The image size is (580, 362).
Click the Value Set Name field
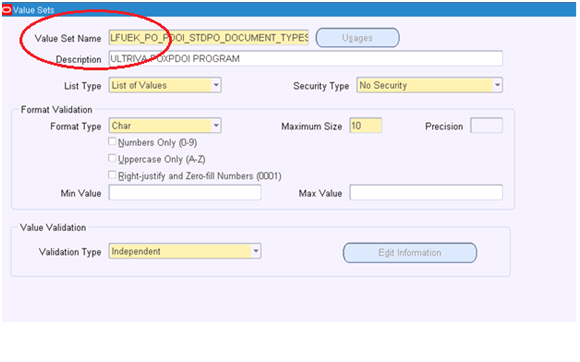pos(209,38)
